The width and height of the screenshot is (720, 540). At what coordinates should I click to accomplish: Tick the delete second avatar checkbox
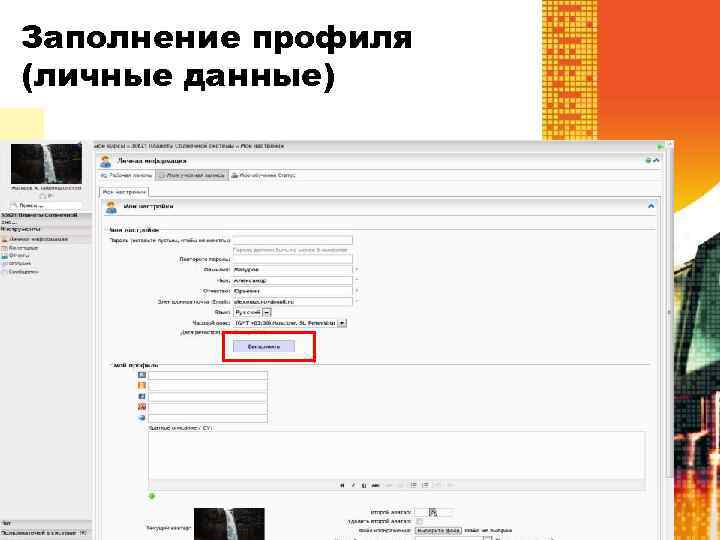[x=419, y=522]
